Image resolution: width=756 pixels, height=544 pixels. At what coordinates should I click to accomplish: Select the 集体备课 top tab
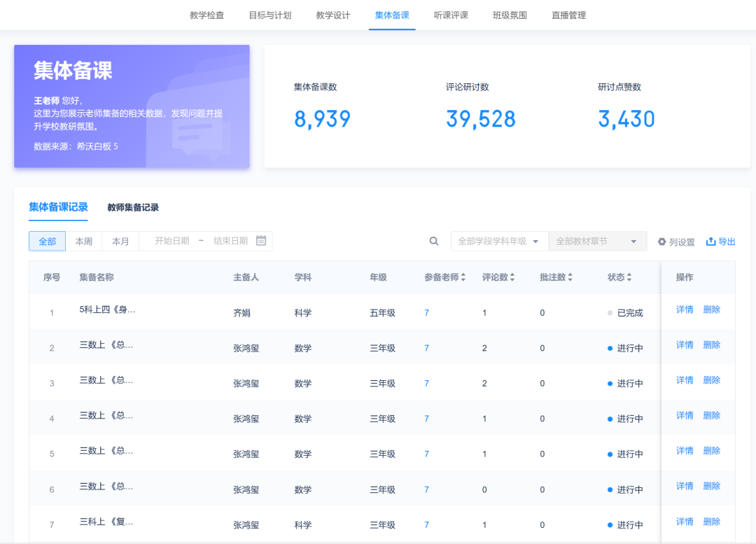point(392,15)
